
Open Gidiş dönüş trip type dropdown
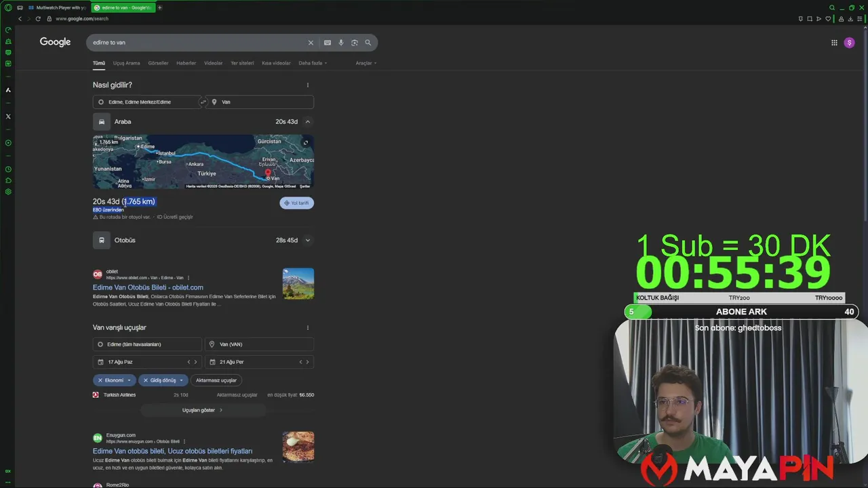point(181,380)
